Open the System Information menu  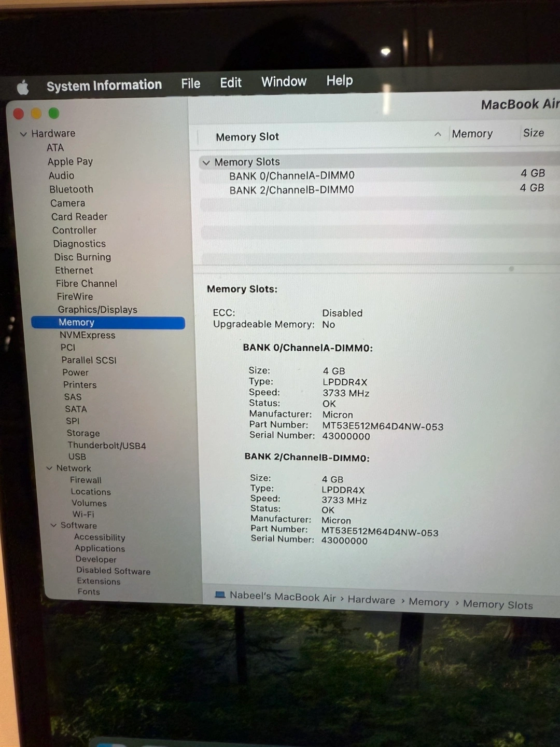pos(104,85)
